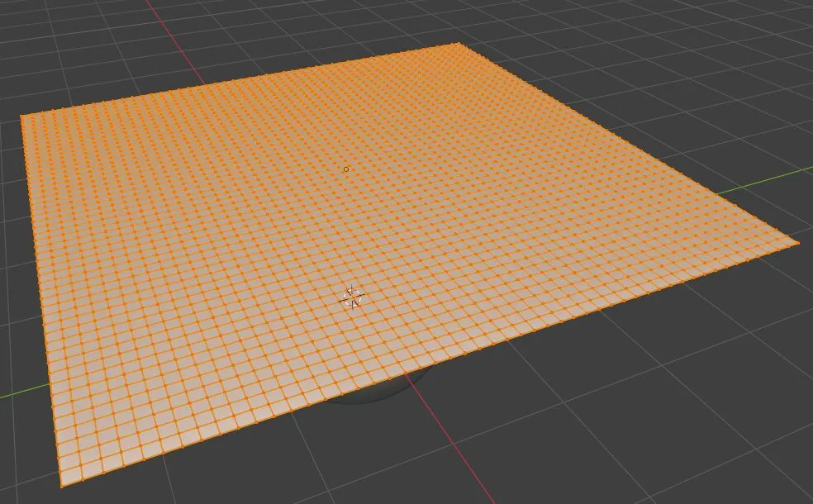Click the topmost far corner vertex of the plane
This screenshot has height=504, width=813.
tap(459, 44)
